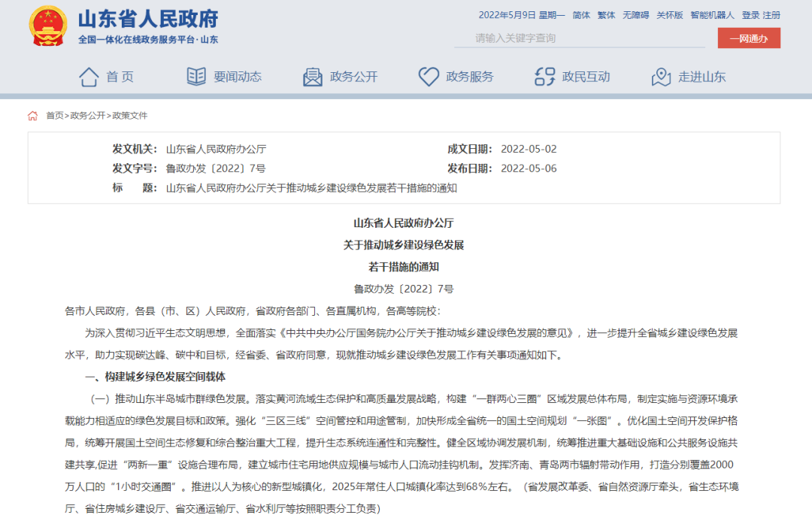Click the heading 关于推动城乡建设绿色发展
Screen dimensions: 812x524
click(404, 245)
